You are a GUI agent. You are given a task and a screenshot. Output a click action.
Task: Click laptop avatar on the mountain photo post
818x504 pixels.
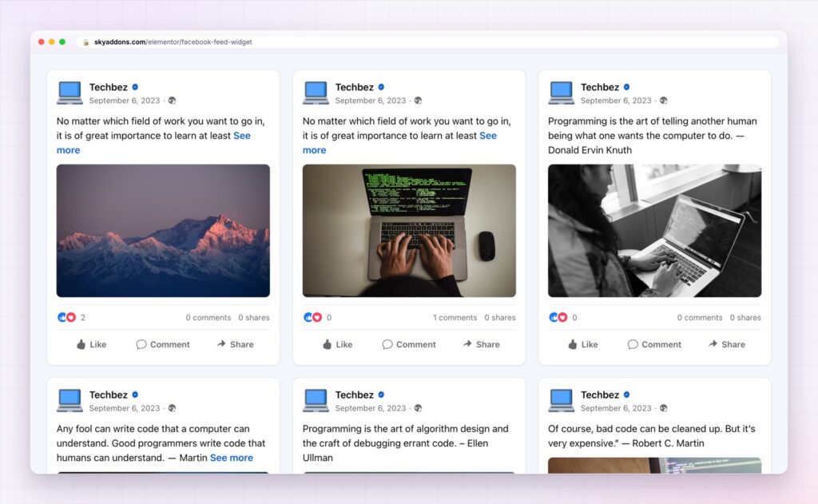(x=70, y=93)
